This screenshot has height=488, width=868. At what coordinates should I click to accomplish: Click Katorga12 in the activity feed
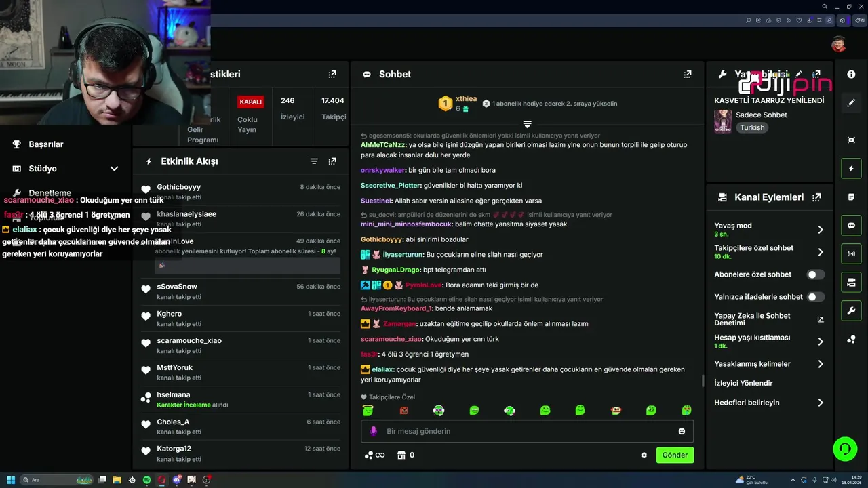174,449
